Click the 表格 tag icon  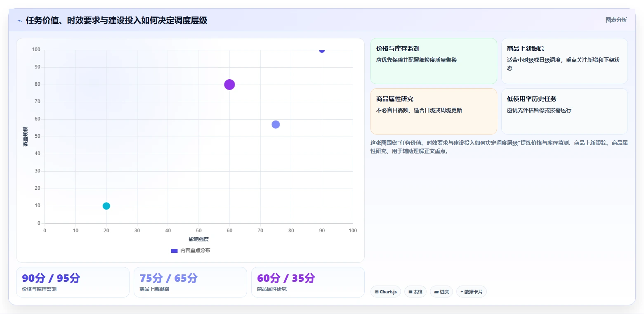coord(410,292)
